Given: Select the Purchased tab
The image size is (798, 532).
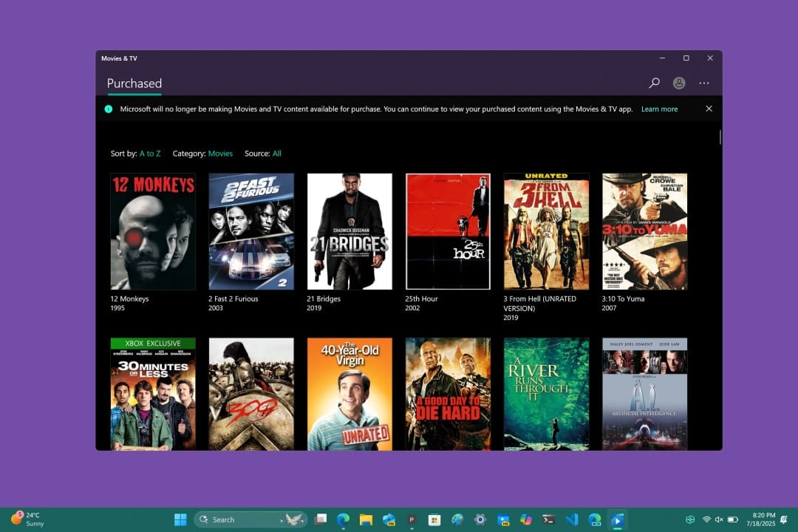Looking at the screenshot, I should (x=134, y=83).
